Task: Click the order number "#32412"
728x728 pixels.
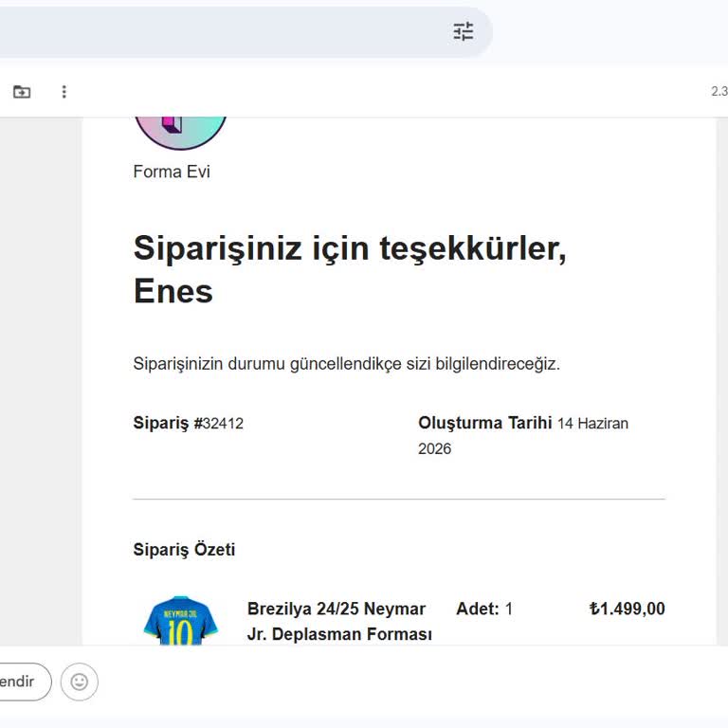Action: click(218, 424)
